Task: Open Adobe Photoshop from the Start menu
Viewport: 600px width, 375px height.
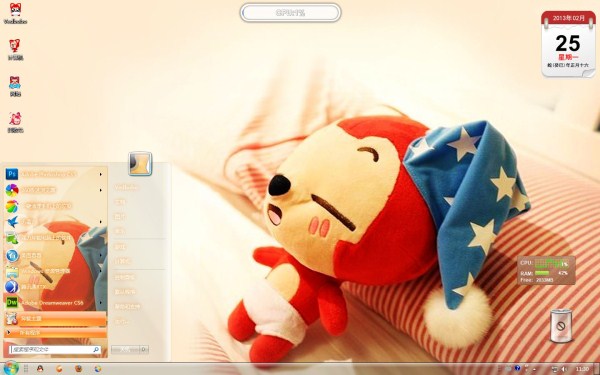Action: pyautogui.click(x=55, y=174)
